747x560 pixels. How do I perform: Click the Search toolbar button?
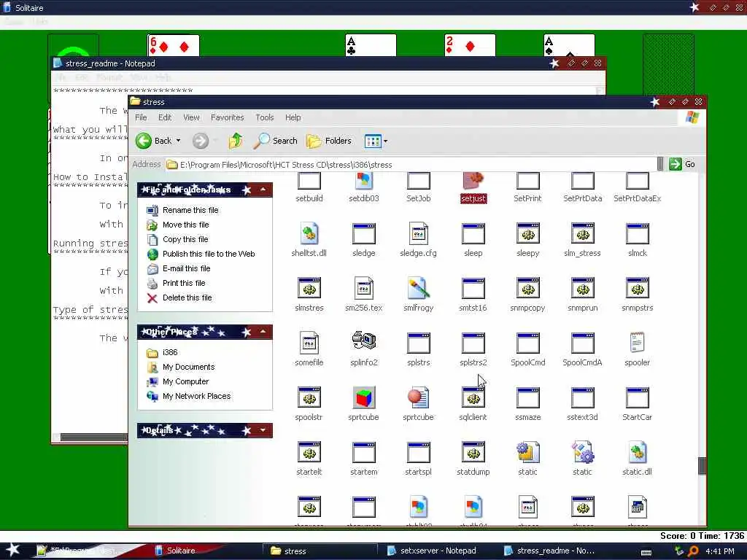point(275,141)
